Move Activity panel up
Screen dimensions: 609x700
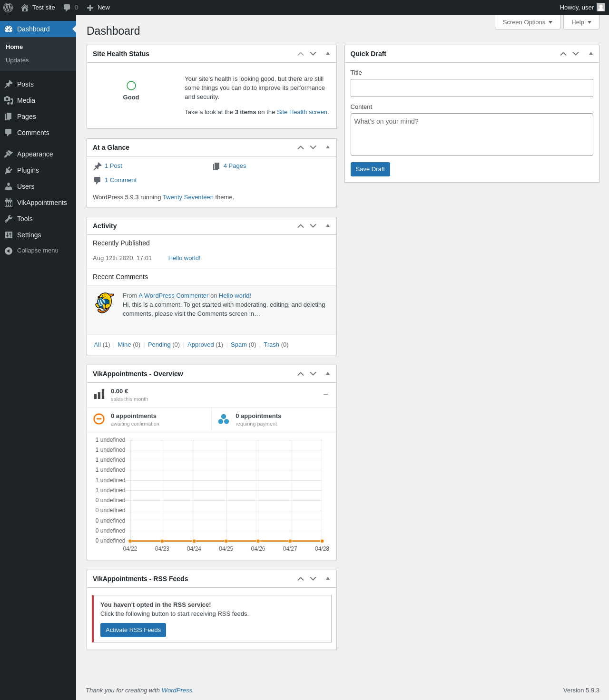(301, 226)
